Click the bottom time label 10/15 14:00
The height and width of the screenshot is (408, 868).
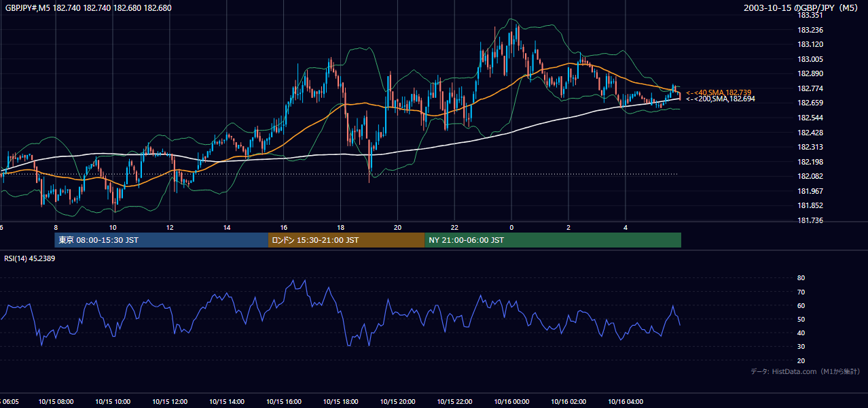click(x=227, y=401)
